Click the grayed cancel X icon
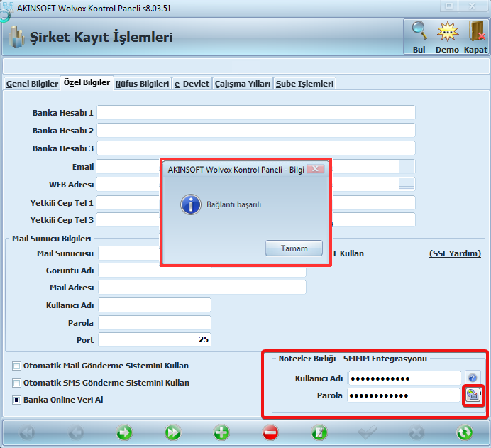This screenshot has height=448, width=491. 416,432
